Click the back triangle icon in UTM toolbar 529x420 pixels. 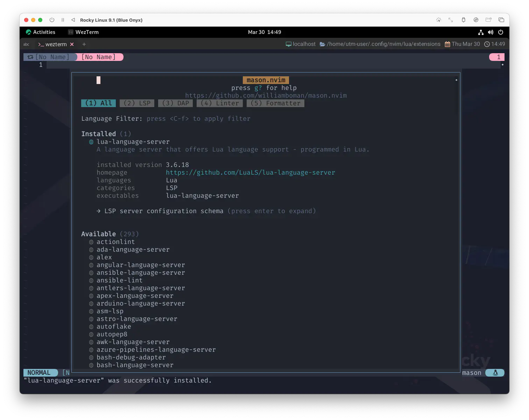click(x=73, y=20)
